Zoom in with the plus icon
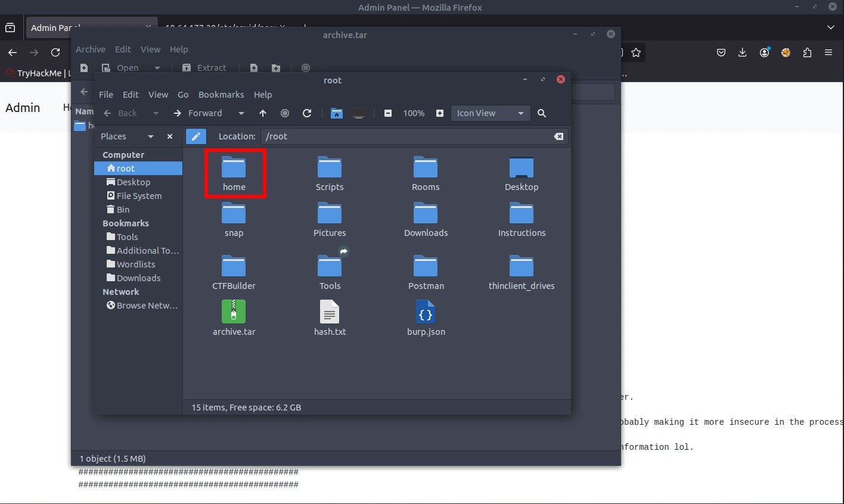The height and width of the screenshot is (504, 844). click(440, 113)
